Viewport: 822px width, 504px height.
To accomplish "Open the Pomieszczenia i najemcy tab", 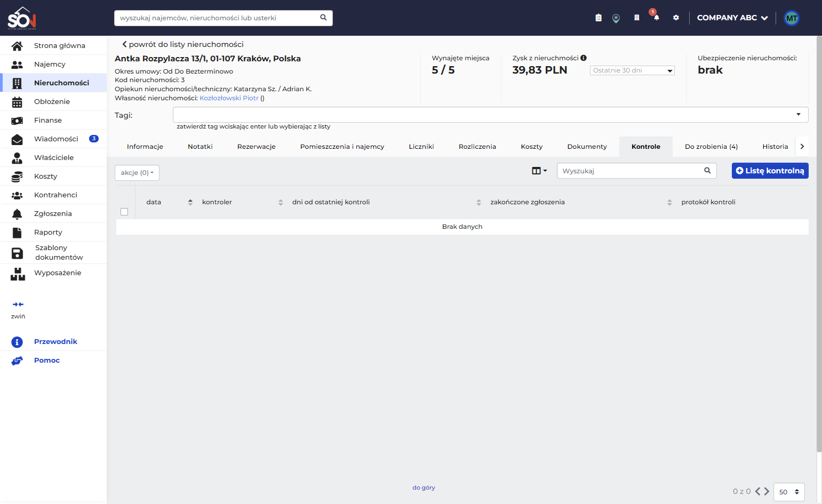I will tap(342, 147).
